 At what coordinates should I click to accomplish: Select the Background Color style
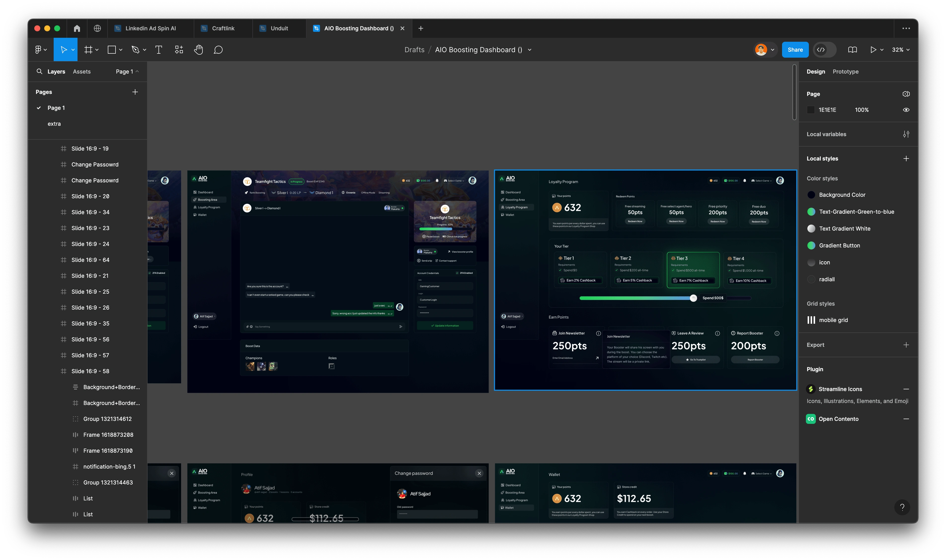(842, 195)
